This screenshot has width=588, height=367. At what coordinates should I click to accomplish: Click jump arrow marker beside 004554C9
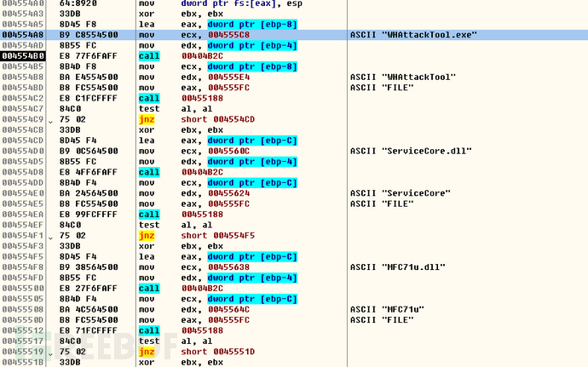50,121
